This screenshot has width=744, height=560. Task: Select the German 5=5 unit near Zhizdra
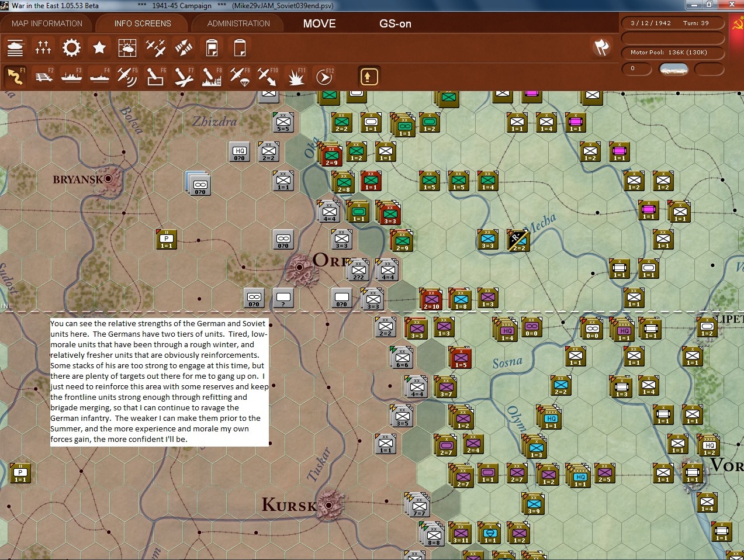point(283,122)
